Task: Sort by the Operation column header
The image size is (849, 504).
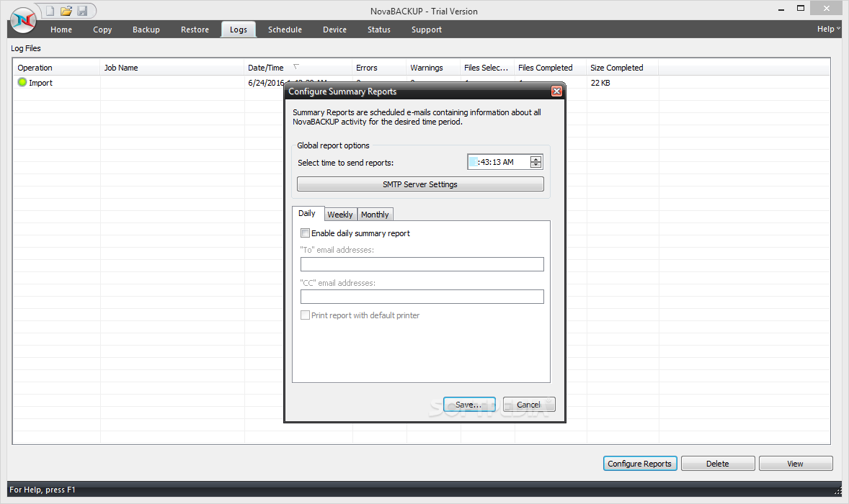Action: pos(57,68)
